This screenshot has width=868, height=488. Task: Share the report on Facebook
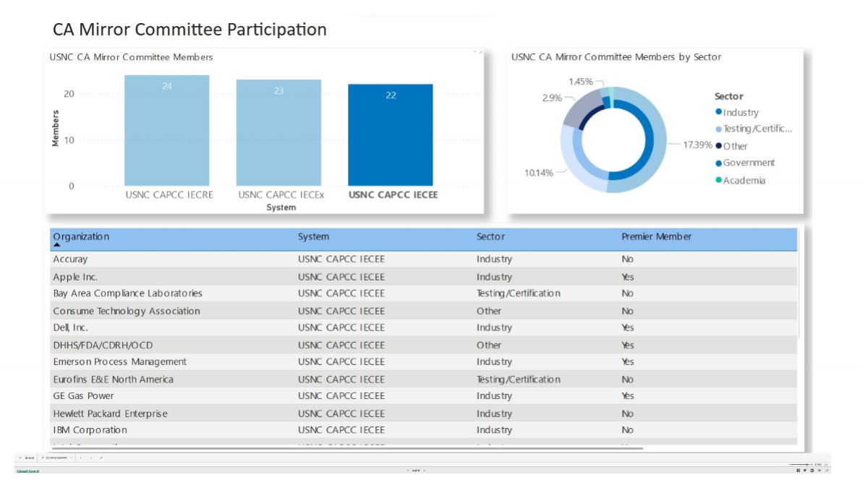tap(799, 471)
